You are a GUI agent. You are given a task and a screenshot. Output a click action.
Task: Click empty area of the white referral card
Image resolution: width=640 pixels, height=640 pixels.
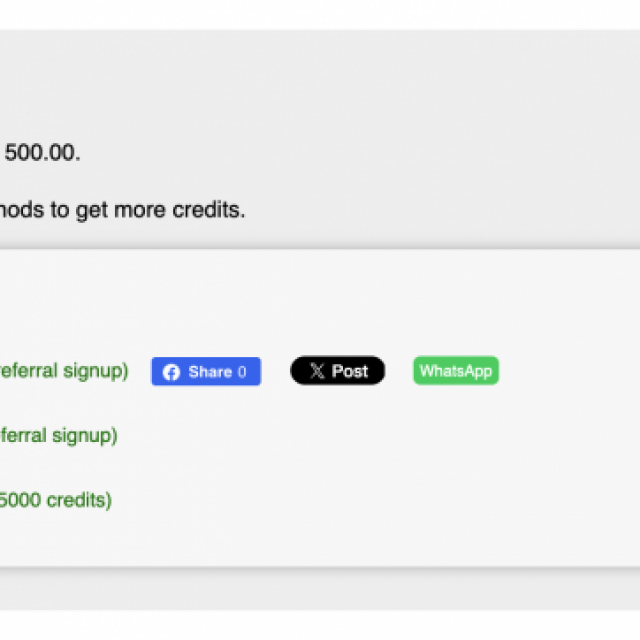coord(367,469)
